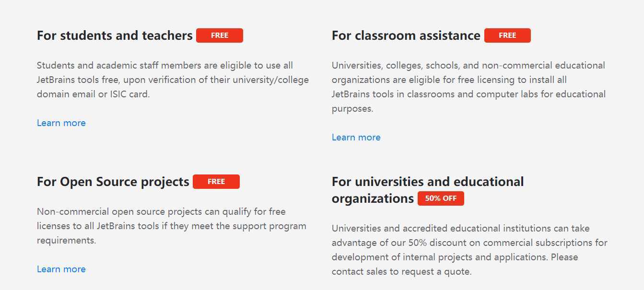Open Learn more under classroom assistance
Screen dimensions: 644x290
[356, 138]
